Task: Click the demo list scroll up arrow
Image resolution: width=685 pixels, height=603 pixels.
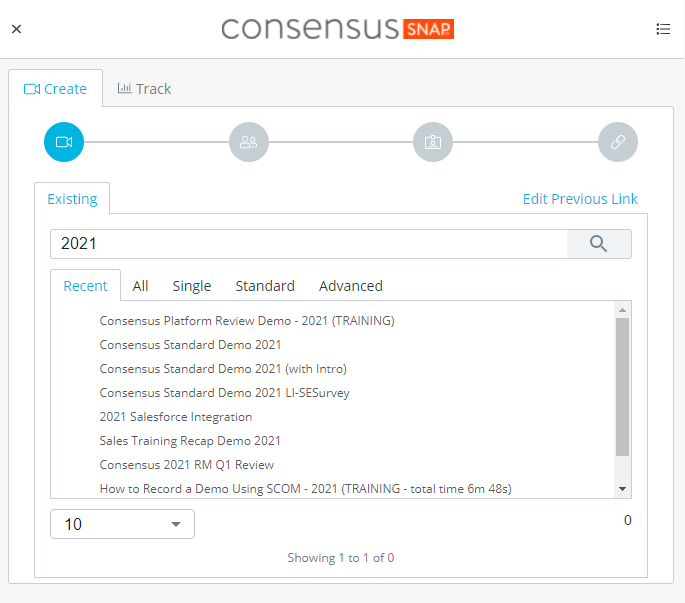Action: click(623, 310)
